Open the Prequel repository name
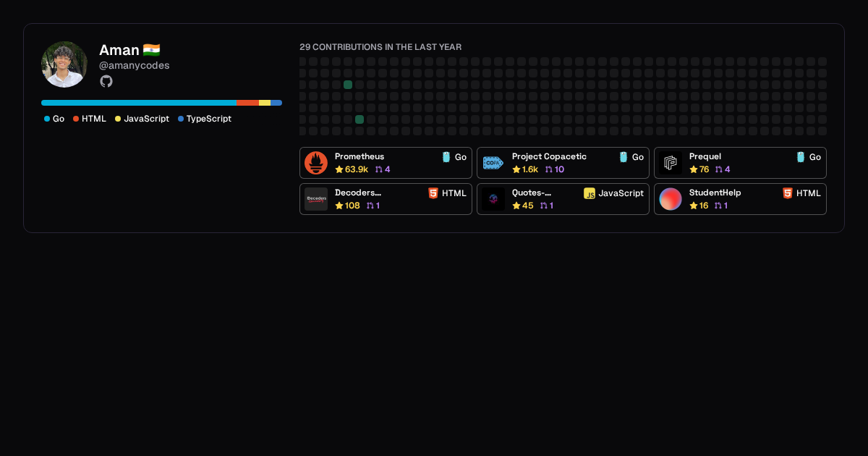This screenshot has height=456, width=868. point(705,156)
